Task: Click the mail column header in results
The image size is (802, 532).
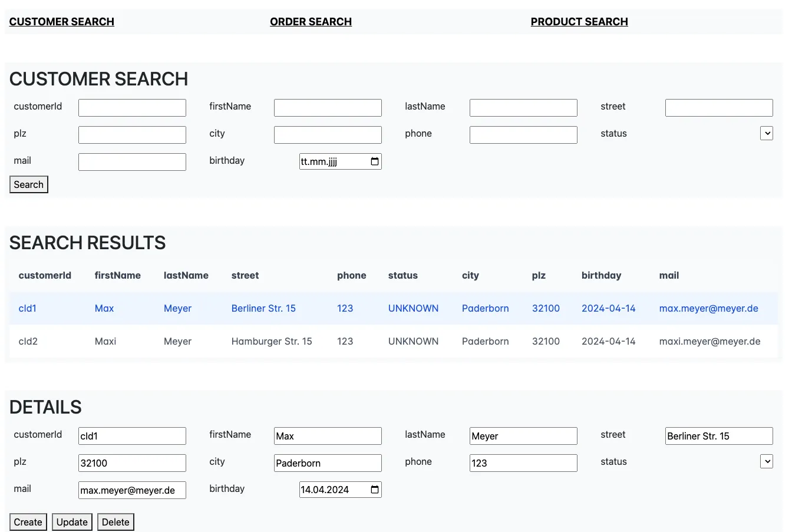Action: click(669, 275)
